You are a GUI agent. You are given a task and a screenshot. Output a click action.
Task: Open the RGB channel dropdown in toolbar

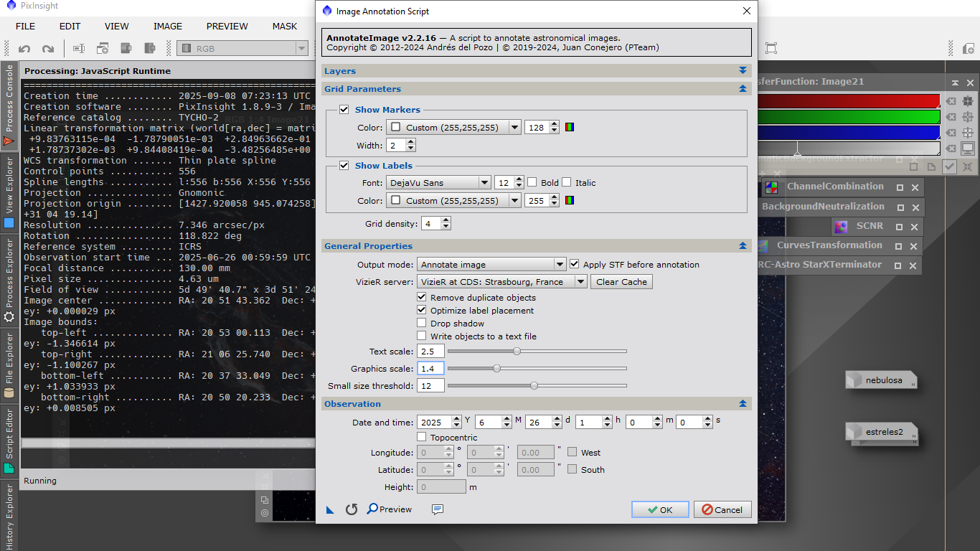(x=242, y=49)
